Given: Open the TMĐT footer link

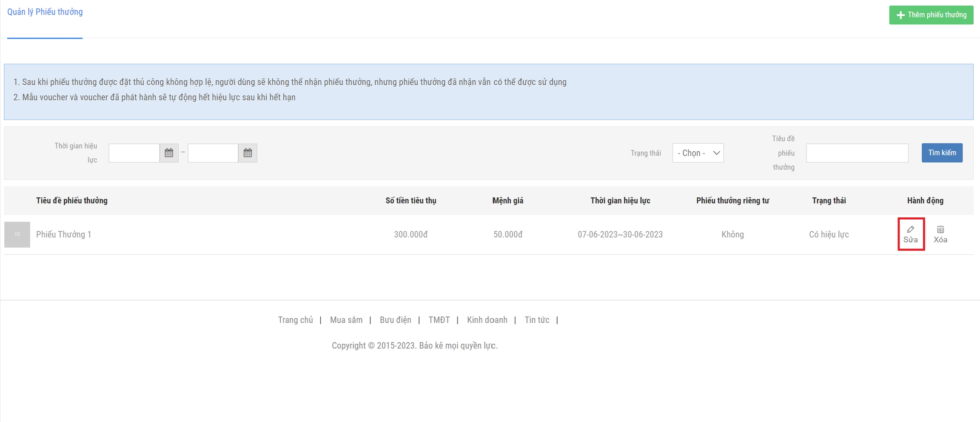Looking at the screenshot, I should click(x=439, y=320).
